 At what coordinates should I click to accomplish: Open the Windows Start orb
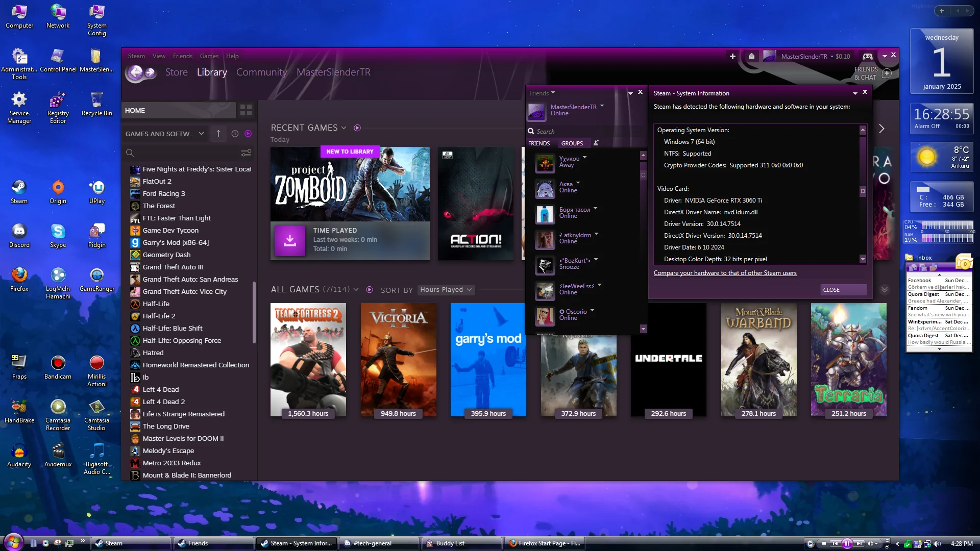[x=13, y=542]
